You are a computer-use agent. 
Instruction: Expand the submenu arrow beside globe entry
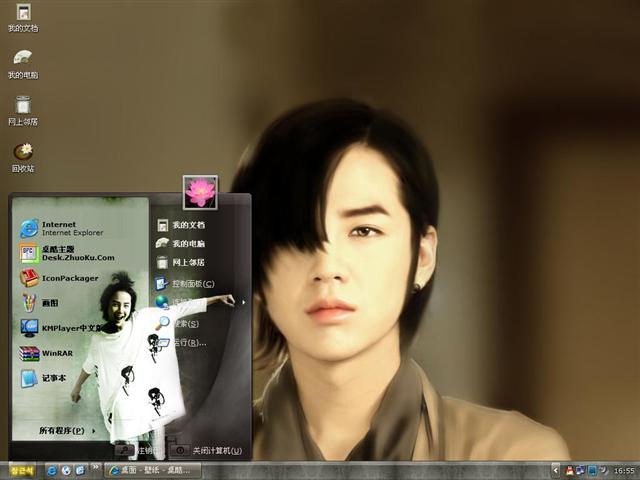pos(244,302)
